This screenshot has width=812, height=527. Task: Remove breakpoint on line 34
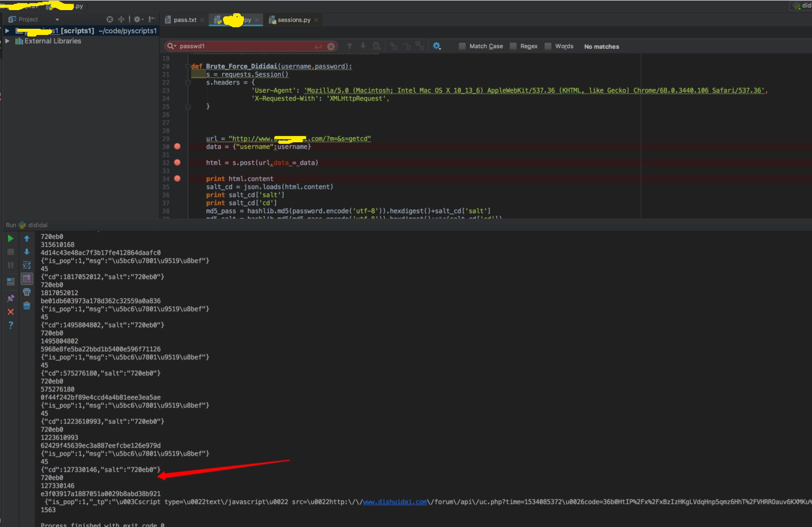pos(177,179)
